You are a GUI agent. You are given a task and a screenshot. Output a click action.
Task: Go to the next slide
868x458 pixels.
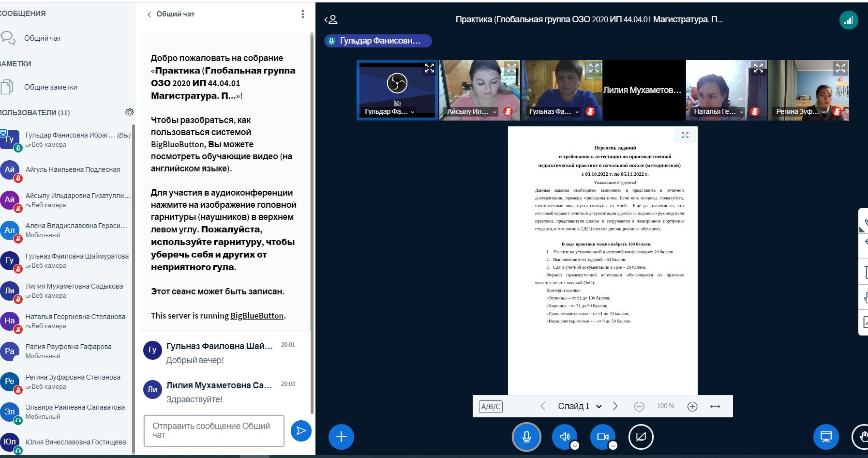pyautogui.click(x=615, y=406)
